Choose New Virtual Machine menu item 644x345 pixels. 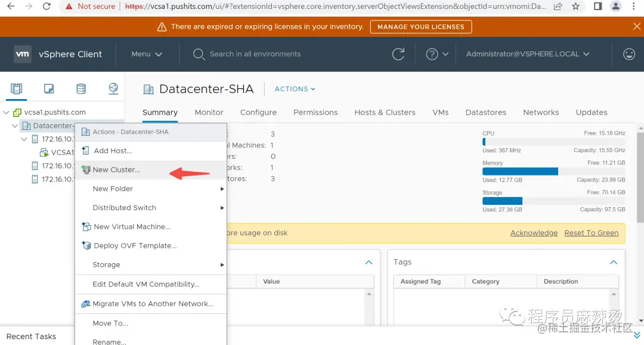click(x=151, y=227)
